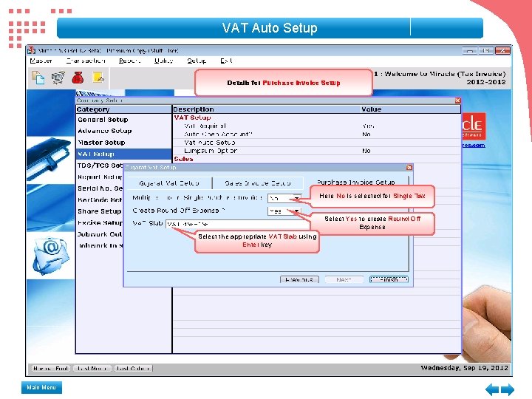
Task: Switch to Gujarat Vat Setup tab
Action: 169,183
